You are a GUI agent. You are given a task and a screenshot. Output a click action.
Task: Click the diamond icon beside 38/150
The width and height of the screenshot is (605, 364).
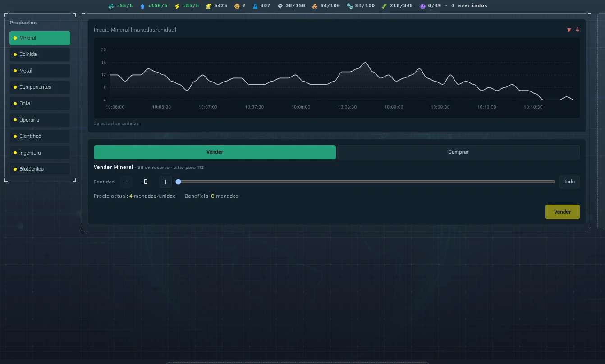click(x=280, y=6)
